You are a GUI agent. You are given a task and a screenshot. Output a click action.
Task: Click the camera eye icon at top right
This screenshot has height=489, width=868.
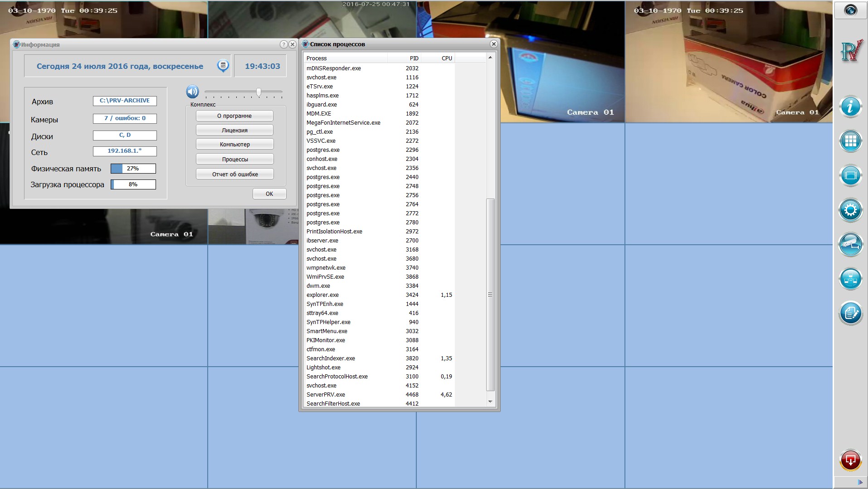coord(850,10)
